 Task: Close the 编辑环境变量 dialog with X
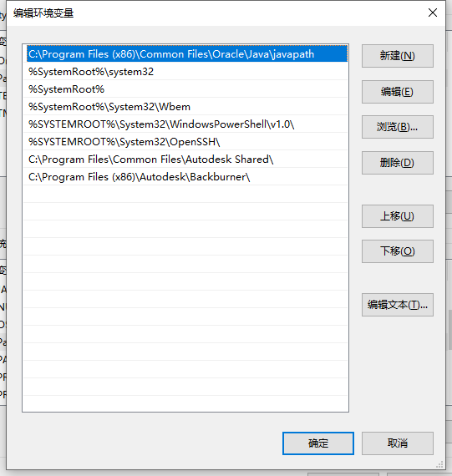433,13
